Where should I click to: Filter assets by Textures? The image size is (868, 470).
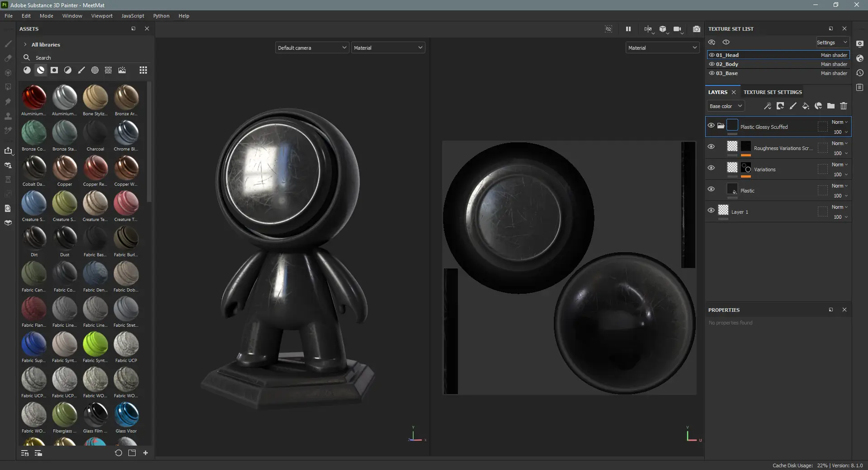(108, 70)
